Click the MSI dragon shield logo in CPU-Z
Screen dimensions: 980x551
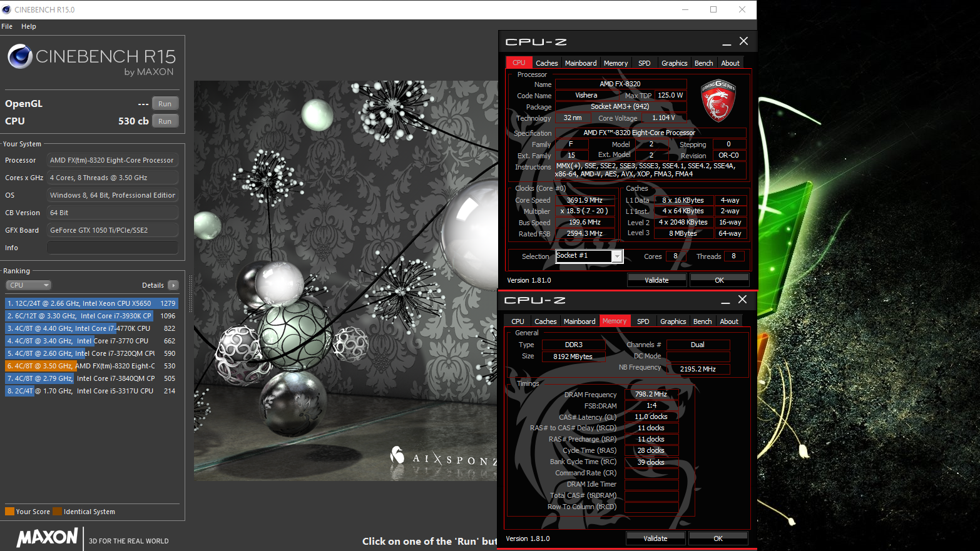pos(718,101)
